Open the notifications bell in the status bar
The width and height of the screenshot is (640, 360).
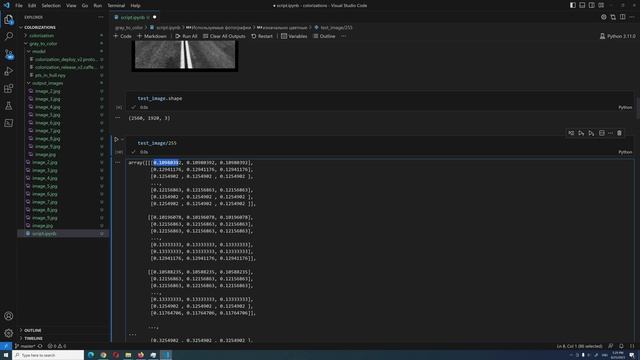[x=621, y=346]
